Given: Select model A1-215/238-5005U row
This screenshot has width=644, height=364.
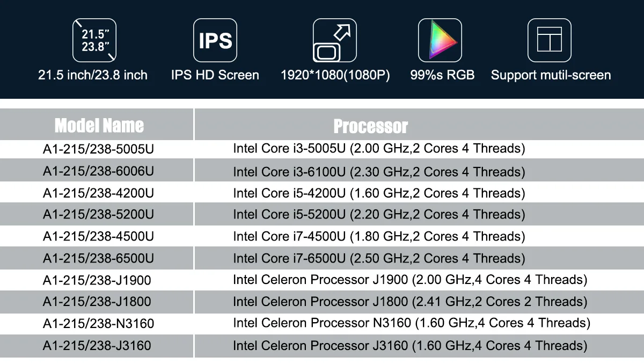Looking at the screenshot, I should 98,149.
